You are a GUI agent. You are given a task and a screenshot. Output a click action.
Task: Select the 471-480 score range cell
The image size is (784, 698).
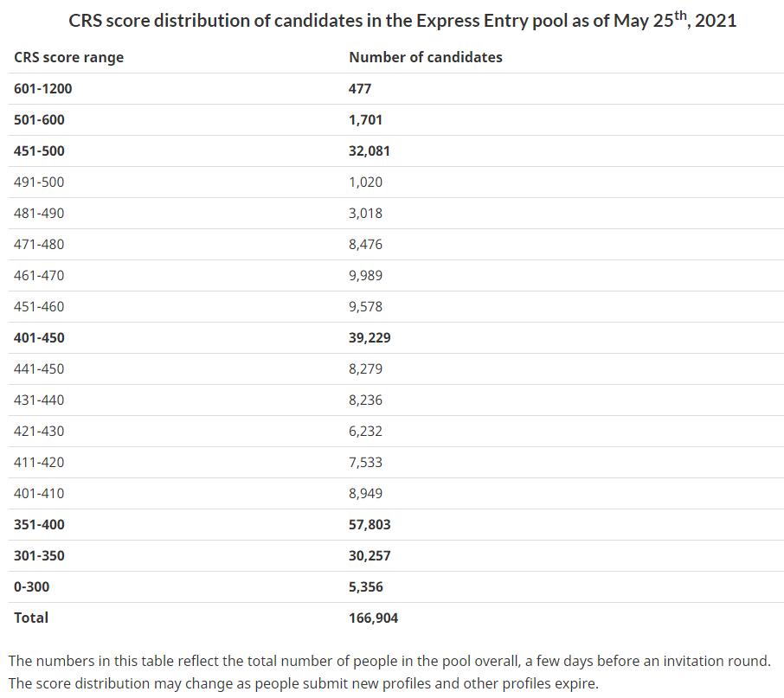pyautogui.click(x=39, y=244)
